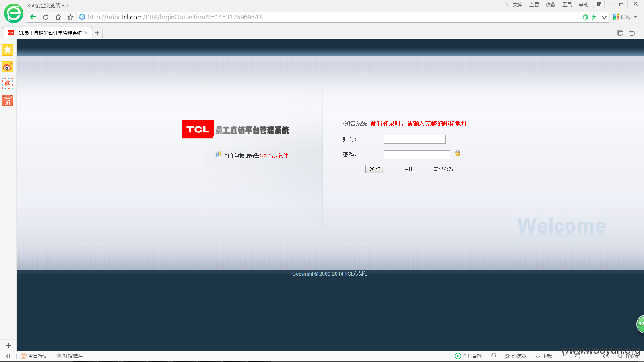Click the green floating 57 badge
The height and width of the screenshot is (362, 644).
click(x=640, y=324)
